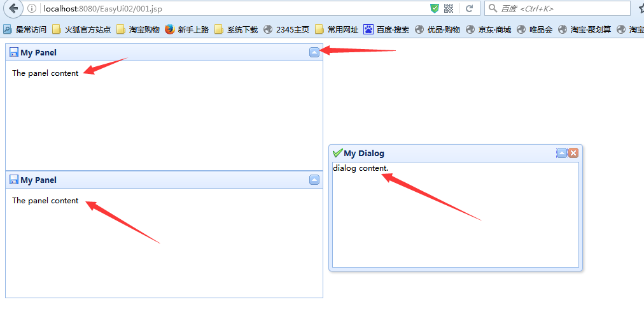
Task: Open 淘宝·聚划算 bookmark
Action: (x=584, y=29)
